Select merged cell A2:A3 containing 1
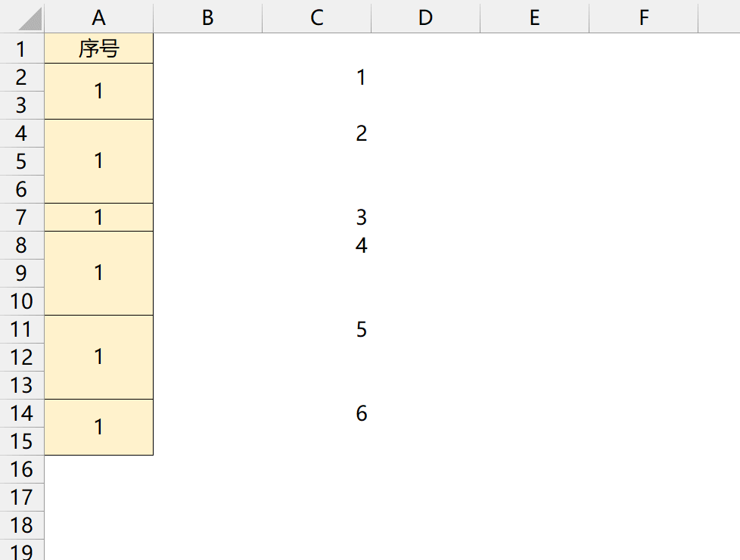 98,91
